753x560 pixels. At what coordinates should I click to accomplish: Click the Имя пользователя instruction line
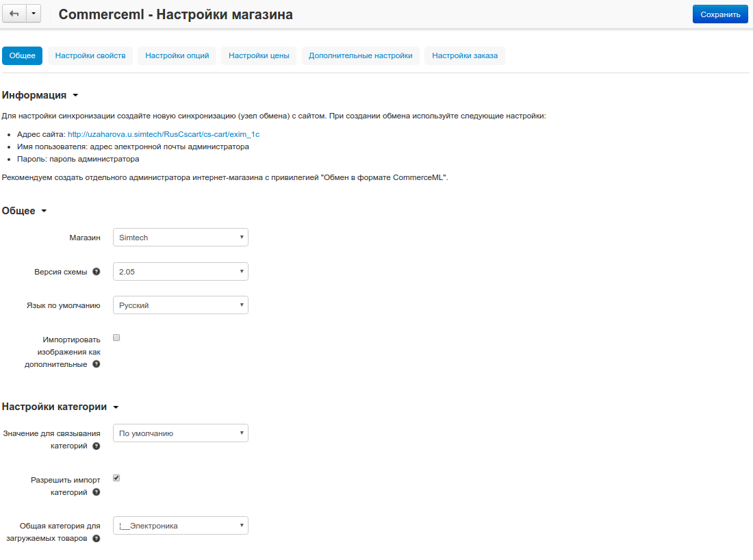tap(133, 147)
